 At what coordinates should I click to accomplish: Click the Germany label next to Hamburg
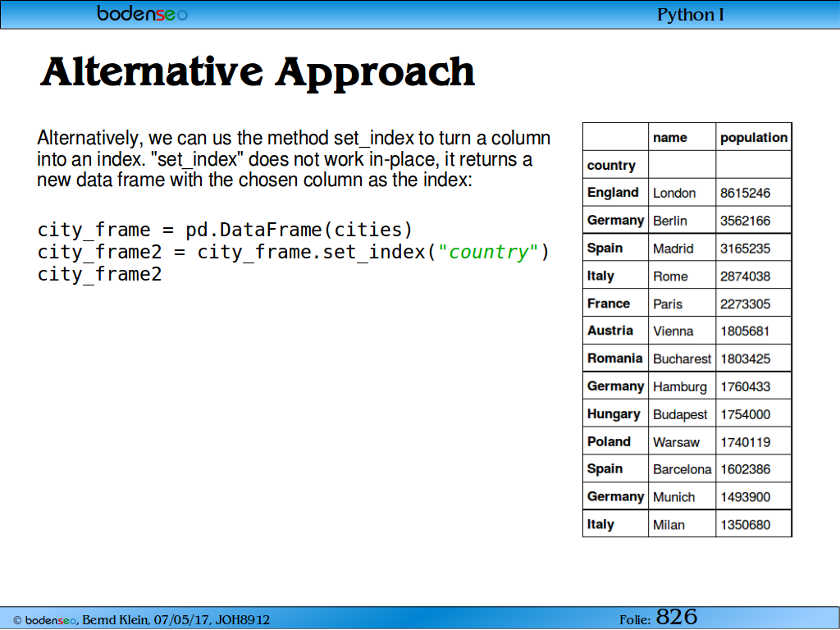tap(615, 386)
